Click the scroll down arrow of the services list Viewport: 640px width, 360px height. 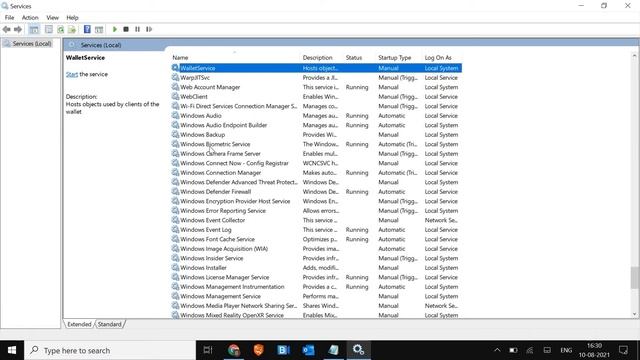(x=635, y=314)
